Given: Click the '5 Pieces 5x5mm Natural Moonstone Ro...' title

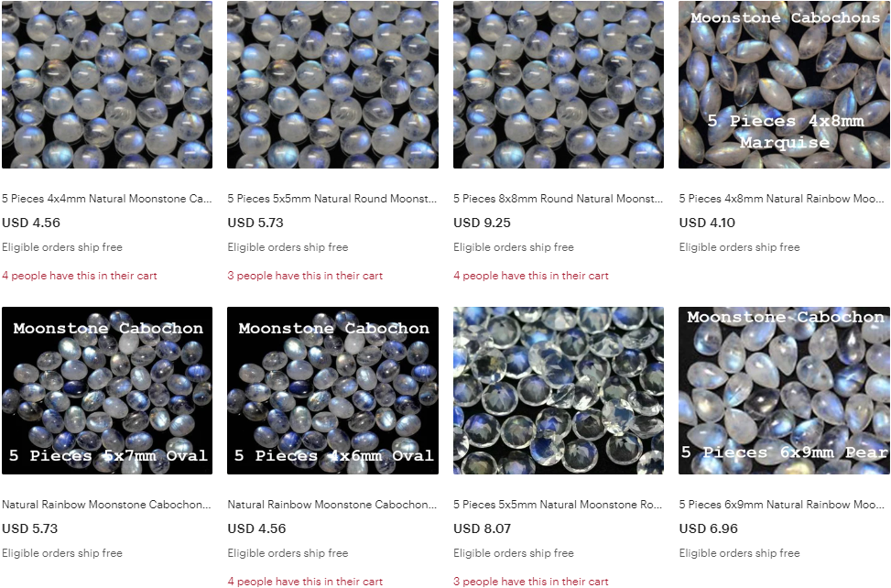Looking at the screenshot, I should pyautogui.click(x=558, y=505).
